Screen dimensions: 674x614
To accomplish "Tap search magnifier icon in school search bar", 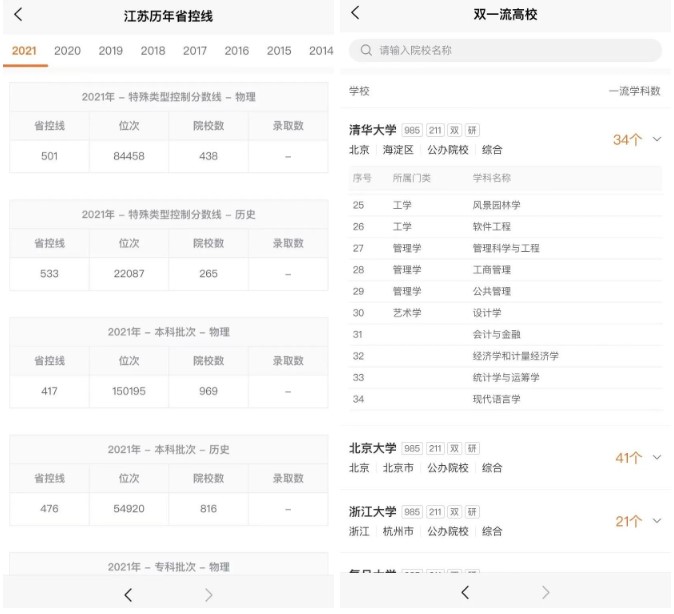I will tap(366, 50).
